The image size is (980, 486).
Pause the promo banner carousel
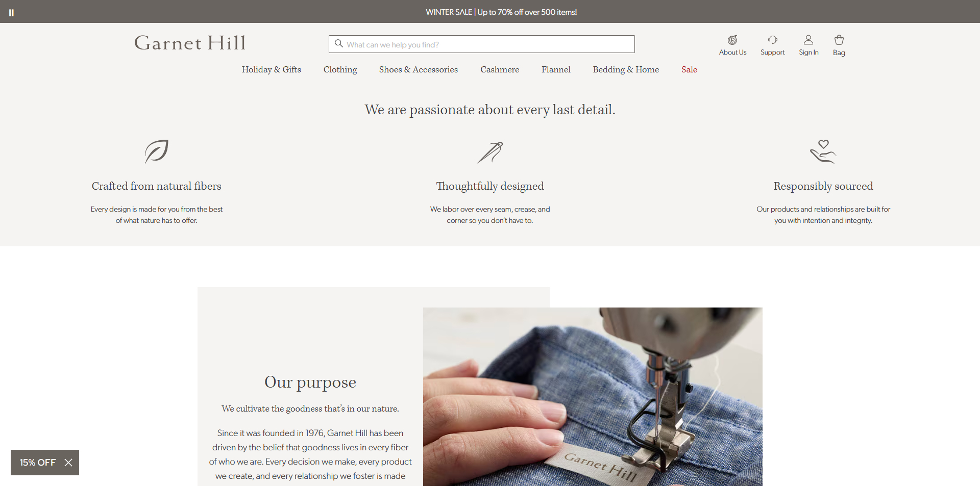[x=11, y=13]
